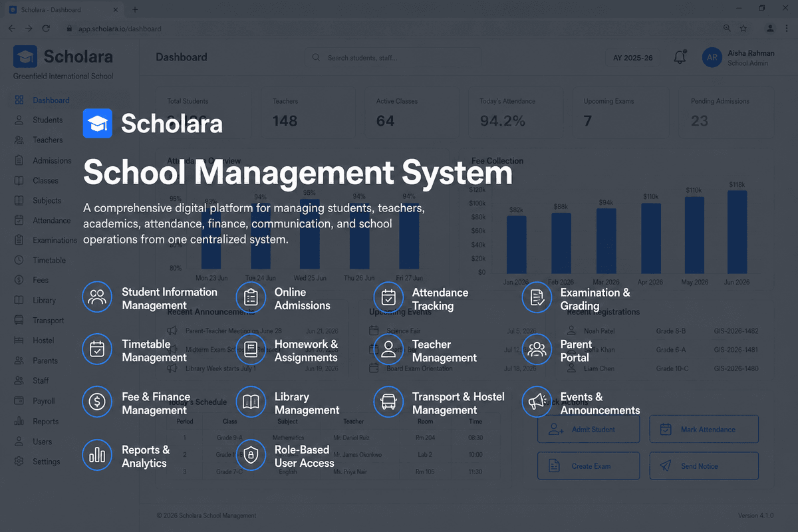
Task: Click the Reports & Analytics bar chart icon
Action: click(97, 455)
